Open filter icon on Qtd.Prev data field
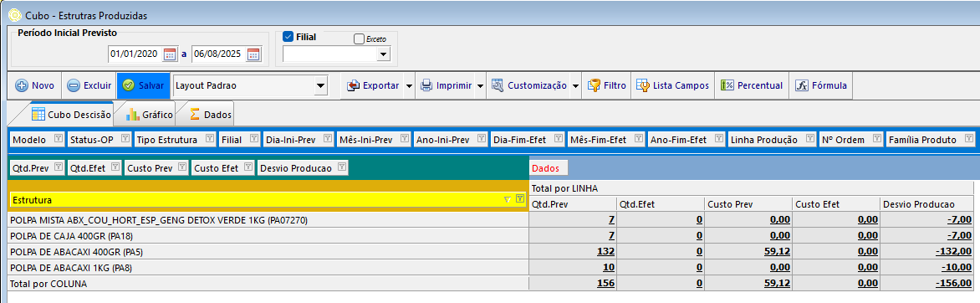 [x=59, y=167]
